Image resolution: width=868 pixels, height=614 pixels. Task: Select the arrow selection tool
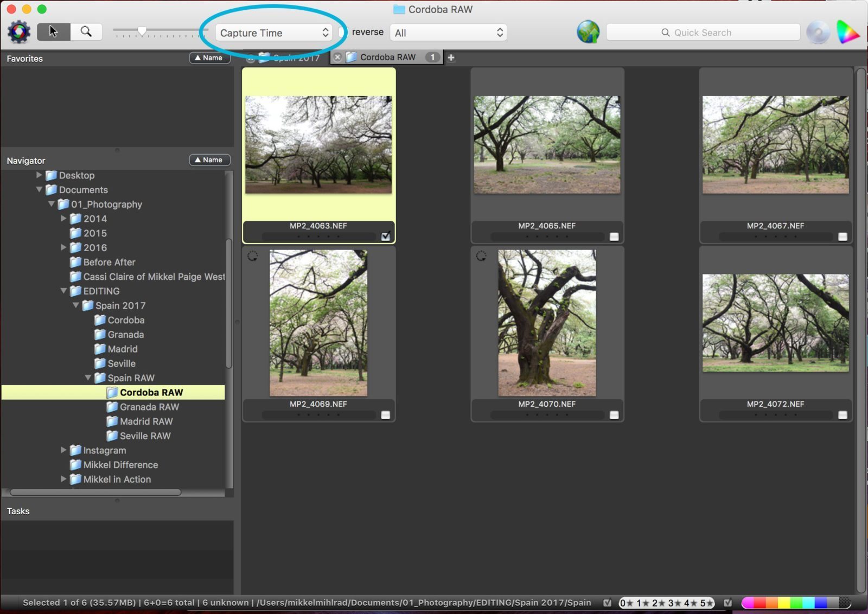[x=53, y=31]
